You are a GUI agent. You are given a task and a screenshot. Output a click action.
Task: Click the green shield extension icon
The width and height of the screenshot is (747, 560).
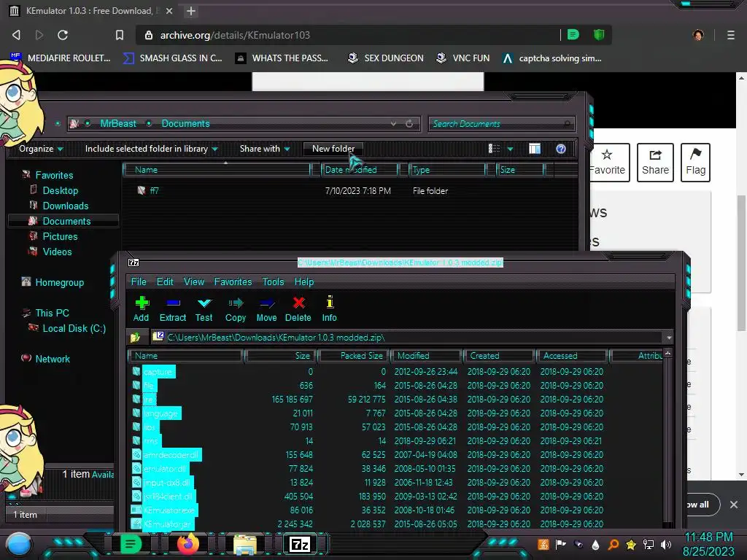(599, 34)
